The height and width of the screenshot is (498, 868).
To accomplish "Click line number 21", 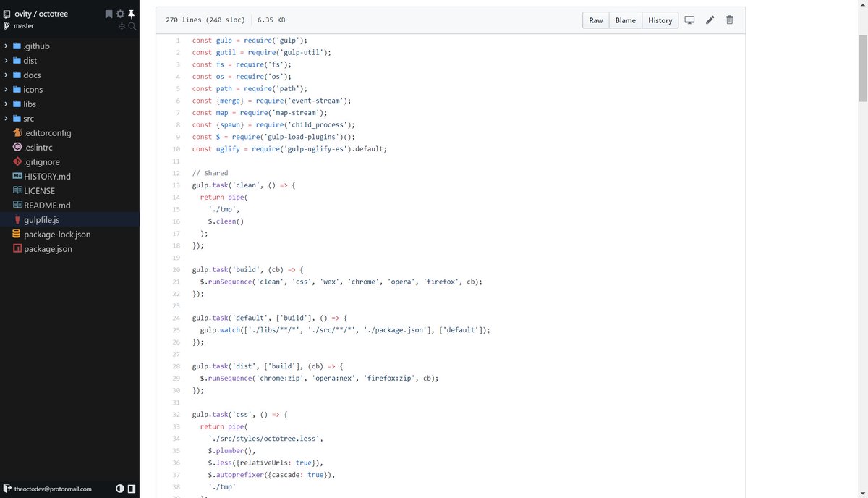I will 176,282.
